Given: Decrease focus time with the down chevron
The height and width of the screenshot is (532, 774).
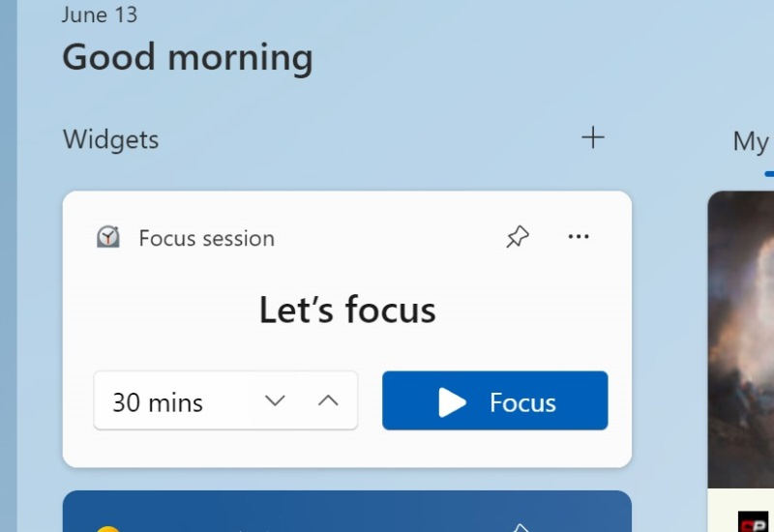Looking at the screenshot, I should click(x=276, y=400).
